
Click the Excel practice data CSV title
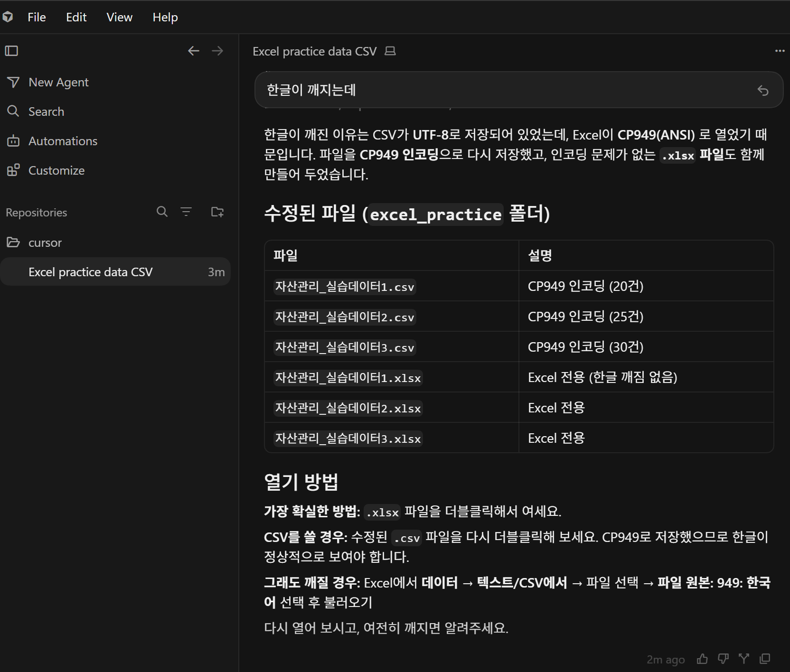[x=314, y=51]
